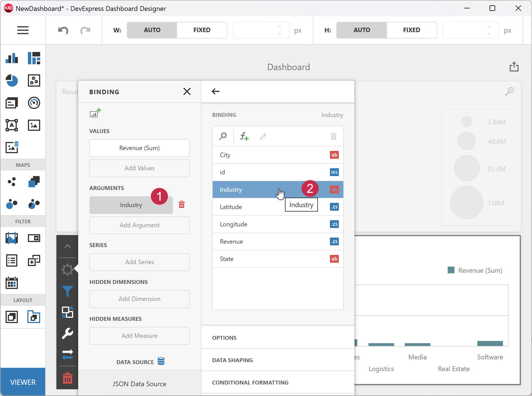Image resolution: width=532 pixels, height=396 pixels.
Task: Open the dashboard export icon
Action: coord(514,67)
